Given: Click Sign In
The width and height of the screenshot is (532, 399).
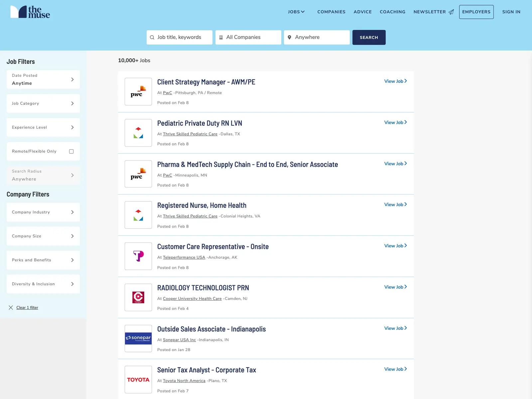Looking at the screenshot, I should click(511, 12).
